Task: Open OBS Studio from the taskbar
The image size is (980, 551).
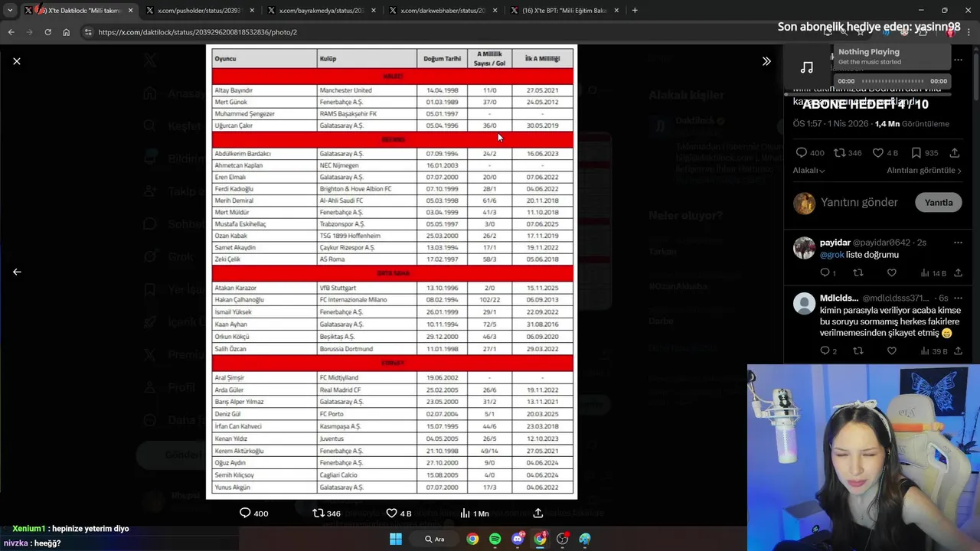Action: tap(563, 539)
